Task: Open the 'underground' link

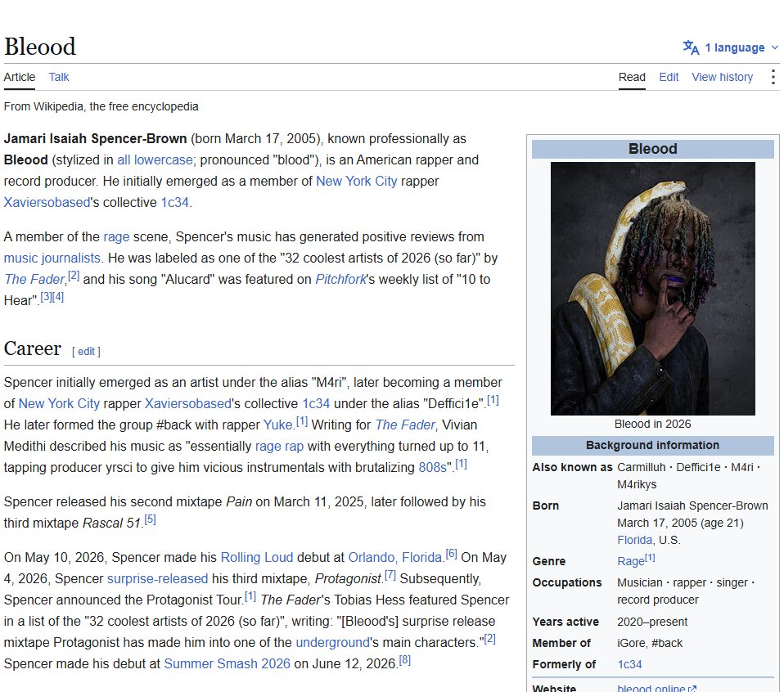Action: tap(333, 643)
